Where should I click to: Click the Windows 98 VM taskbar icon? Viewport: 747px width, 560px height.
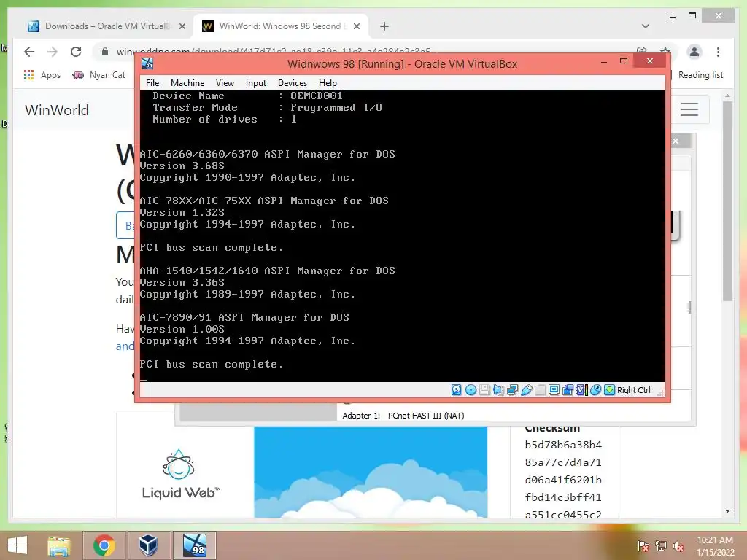click(x=194, y=545)
